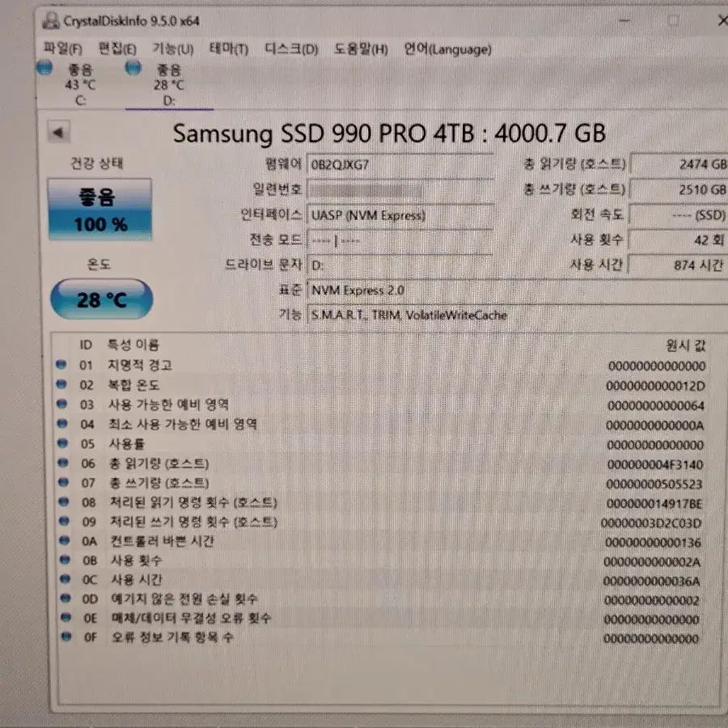The width and height of the screenshot is (728, 728).
Task: Click status dot for 0B 사용 횟수
Action: point(66,560)
